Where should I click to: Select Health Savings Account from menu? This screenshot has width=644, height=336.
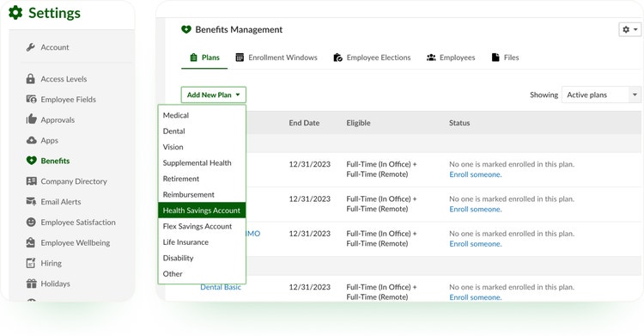coord(202,211)
